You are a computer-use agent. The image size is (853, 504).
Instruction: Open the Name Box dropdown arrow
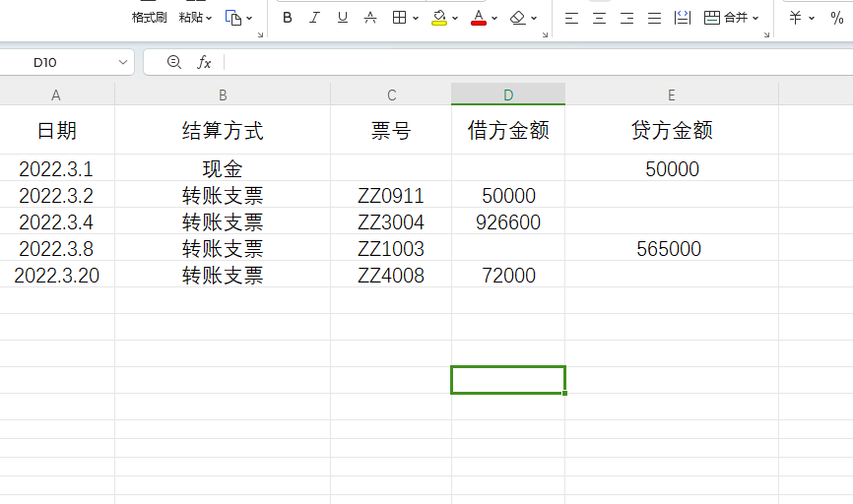pos(123,63)
